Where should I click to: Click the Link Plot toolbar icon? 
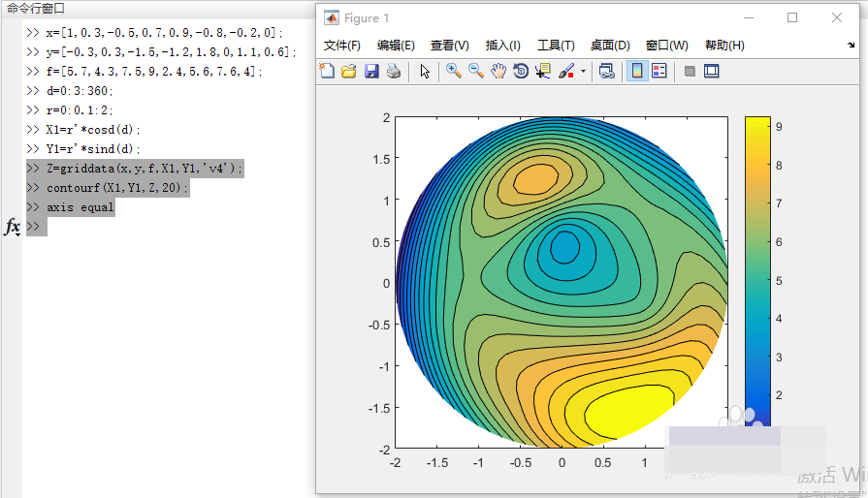[607, 71]
